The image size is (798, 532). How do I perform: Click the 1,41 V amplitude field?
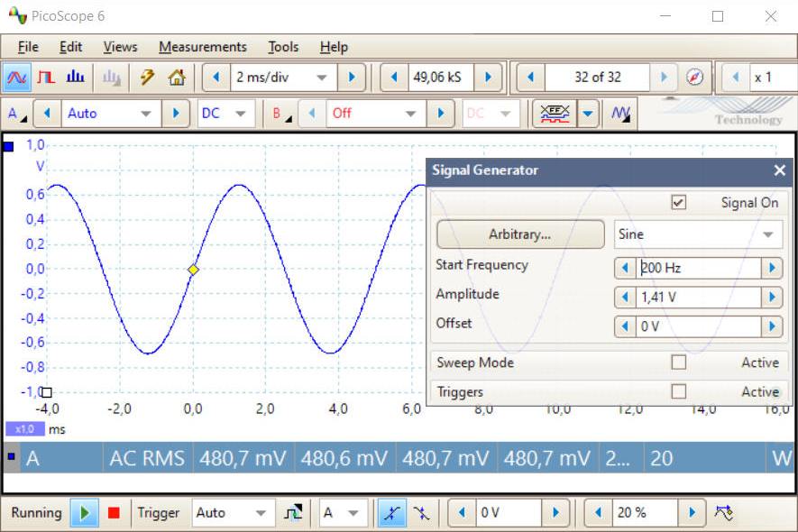click(698, 298)
